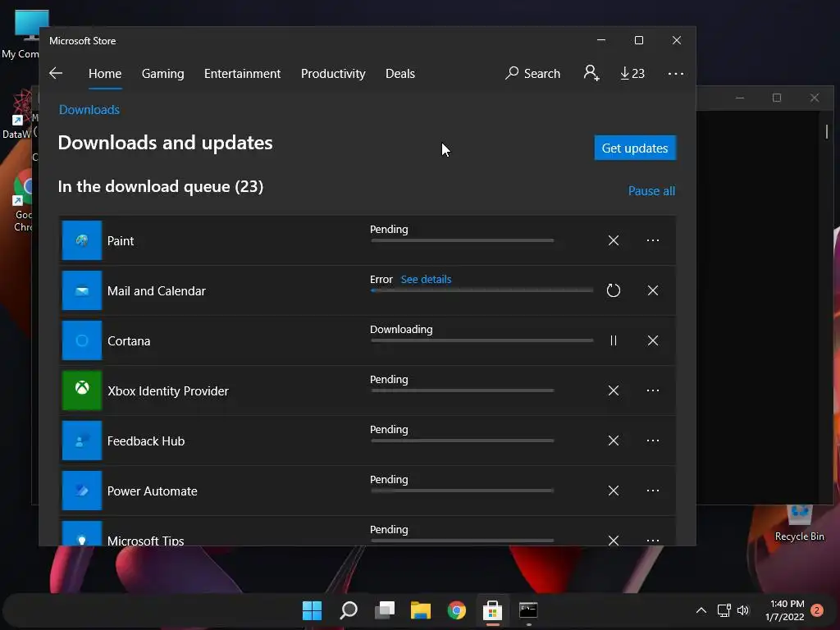Open the network tray icon
840x630 pixels.
point(724,610)
